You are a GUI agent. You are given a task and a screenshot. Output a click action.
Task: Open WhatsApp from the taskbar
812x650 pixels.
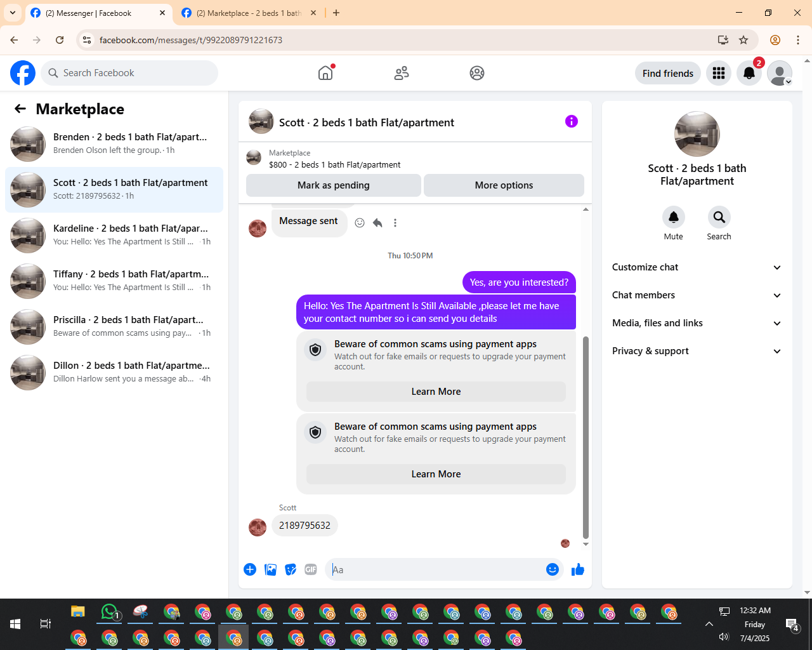(110, 612)
